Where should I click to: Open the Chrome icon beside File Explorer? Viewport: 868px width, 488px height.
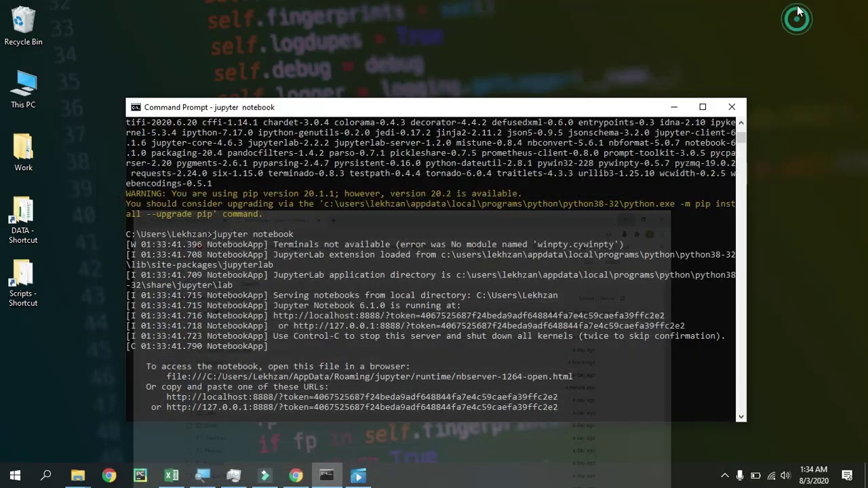(x=109, y=476)
